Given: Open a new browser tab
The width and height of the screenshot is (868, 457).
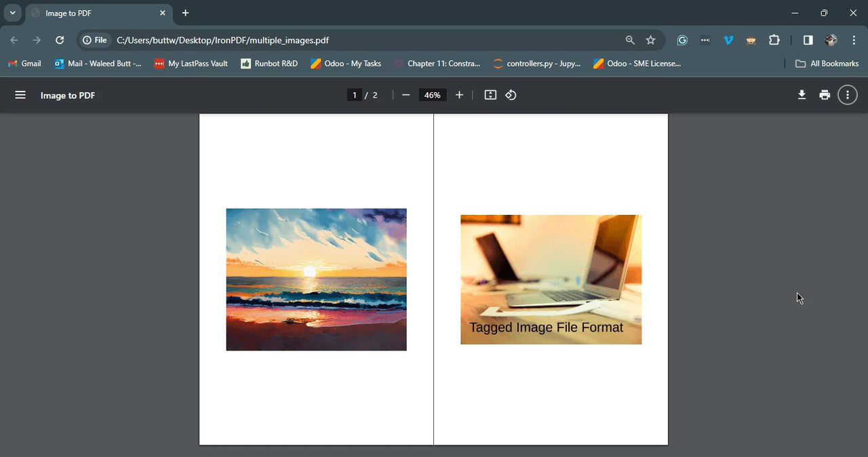Looking at the screenshot, I should (x=185, y=13).
